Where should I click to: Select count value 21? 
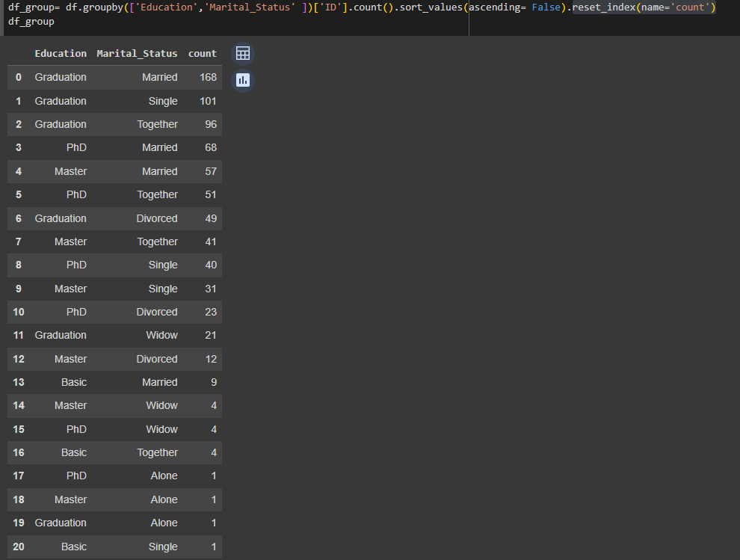point(211,335)
